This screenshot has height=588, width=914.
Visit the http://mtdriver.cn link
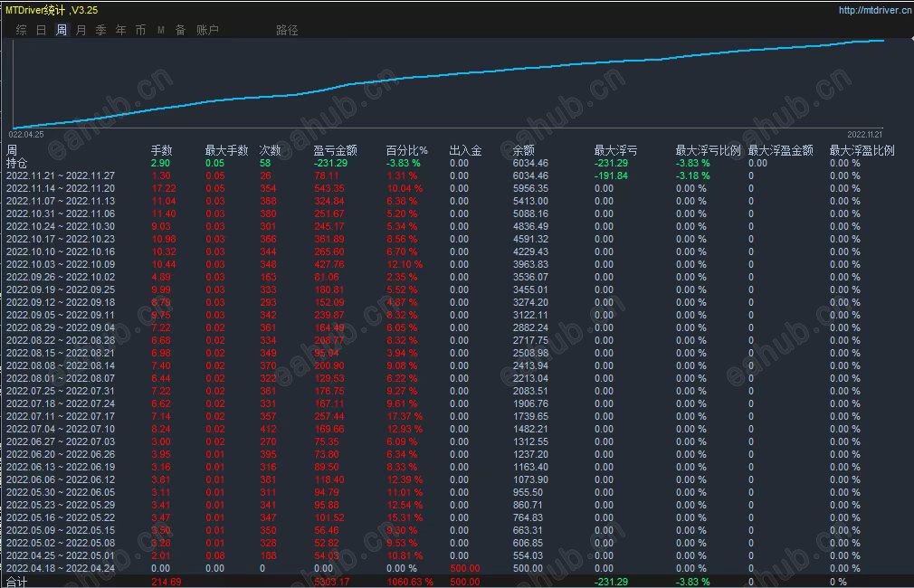click(x=875, y=10)
